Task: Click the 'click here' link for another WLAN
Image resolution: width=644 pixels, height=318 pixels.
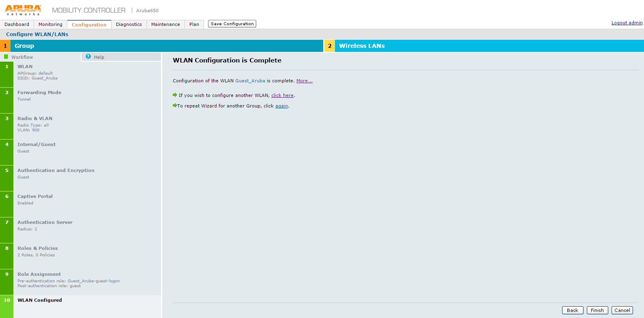Action: 282,95
